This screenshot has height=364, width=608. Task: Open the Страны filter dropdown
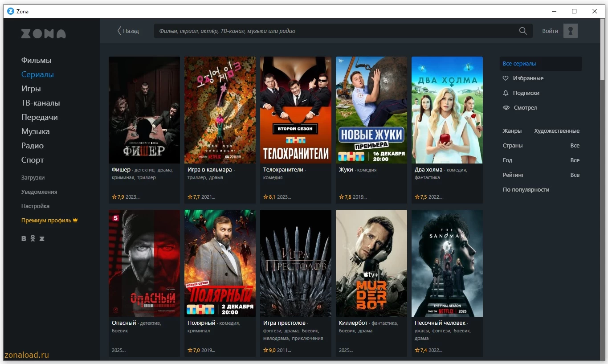coord(541,146)
